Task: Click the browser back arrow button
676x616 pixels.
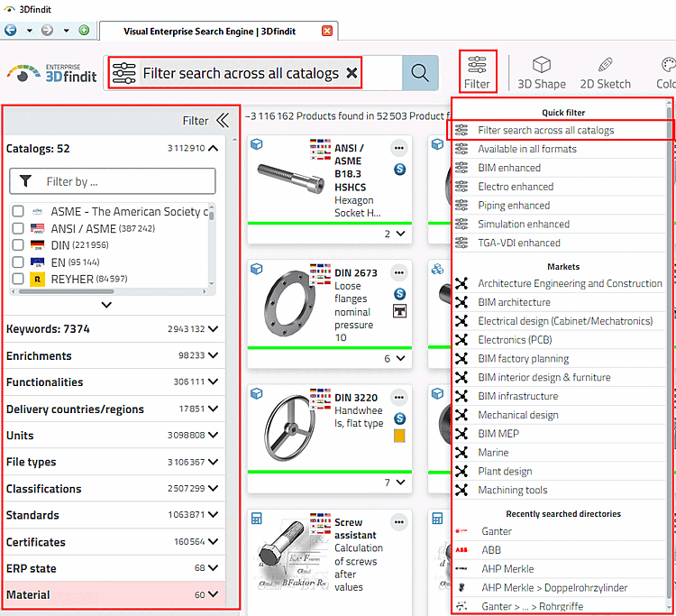Action: click(x=10, y=30)
